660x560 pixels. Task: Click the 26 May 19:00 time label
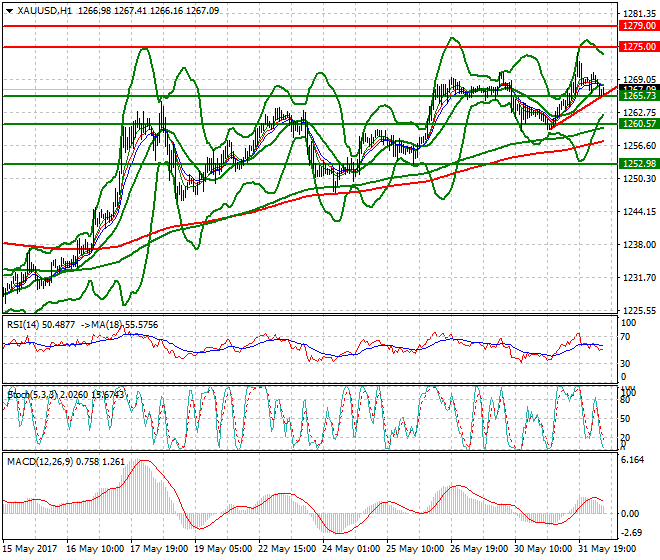pyautogui.click(x=479, y=549)
